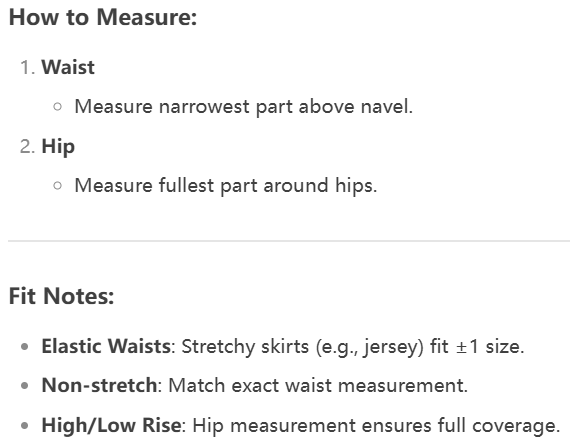Select the bold "Hip" list item
This screenshot has height=444, width=570.
58,147
